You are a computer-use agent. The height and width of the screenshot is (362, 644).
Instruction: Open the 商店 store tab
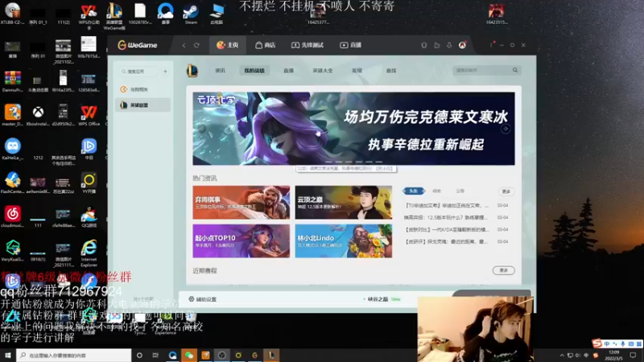point(266,45)
